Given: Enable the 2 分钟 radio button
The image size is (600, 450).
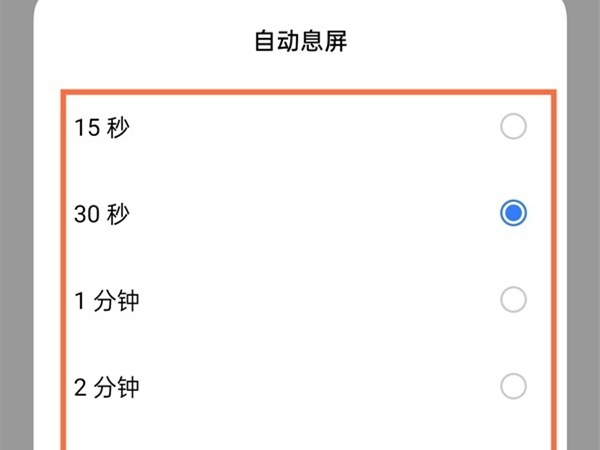Looking at the screenshot, I should point(513,386).
